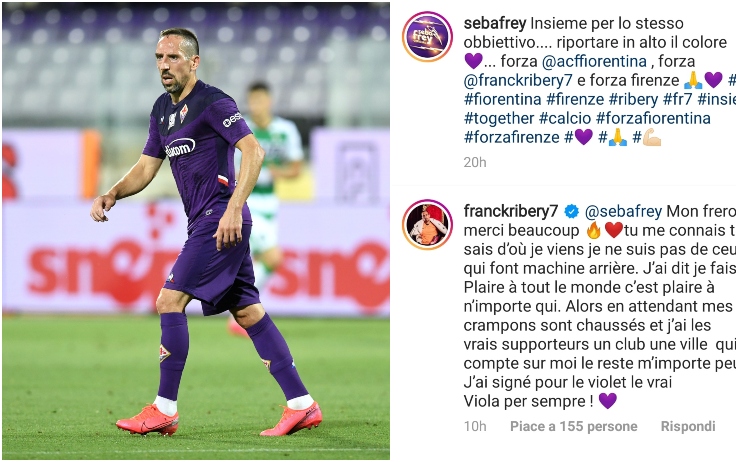This screenshot has width=738, height=462.
Task: Click the blue verified badge next to franckribery7
Action: tap(571, 212)
